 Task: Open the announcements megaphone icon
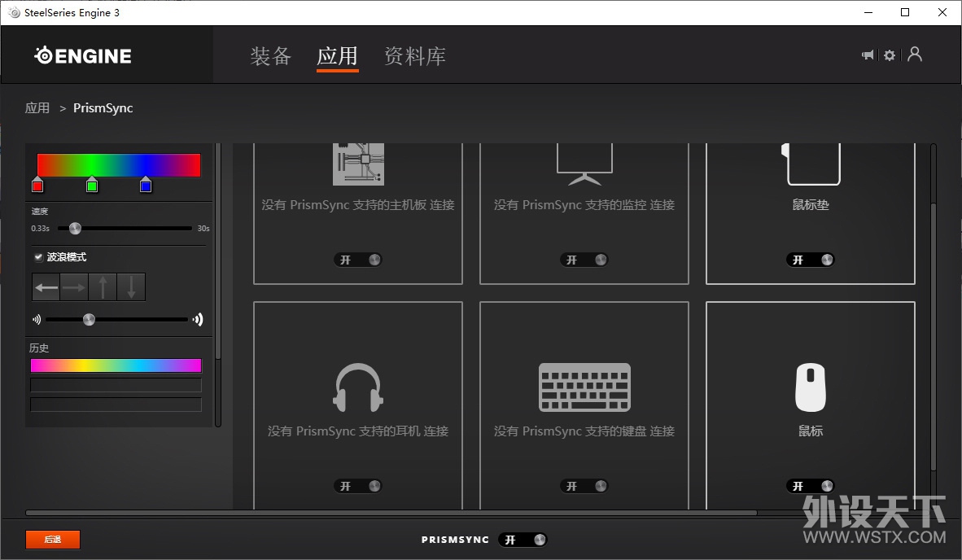click(x=868, y=55)
